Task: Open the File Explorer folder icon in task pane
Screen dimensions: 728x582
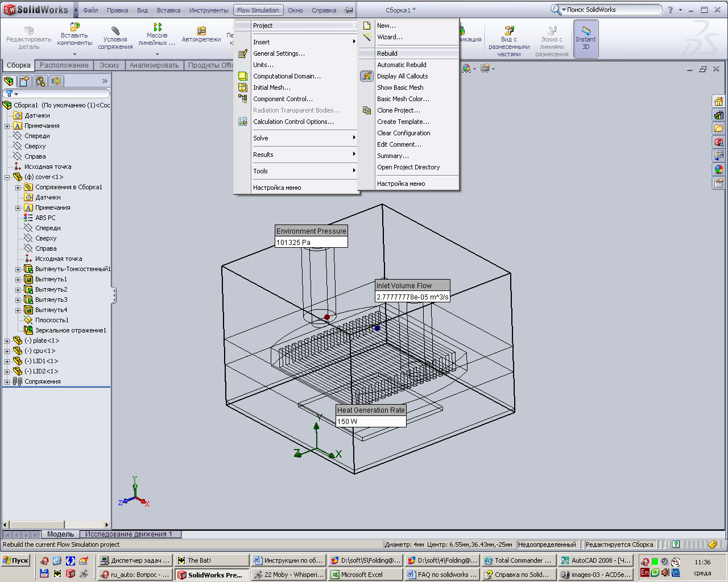Action: 719,128
